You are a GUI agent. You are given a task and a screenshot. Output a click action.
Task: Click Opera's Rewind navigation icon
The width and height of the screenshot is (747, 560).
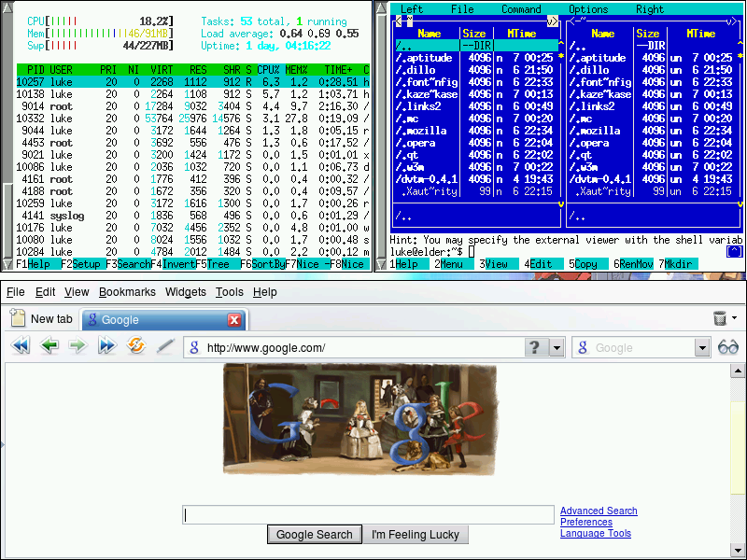[x=20, y=346]
